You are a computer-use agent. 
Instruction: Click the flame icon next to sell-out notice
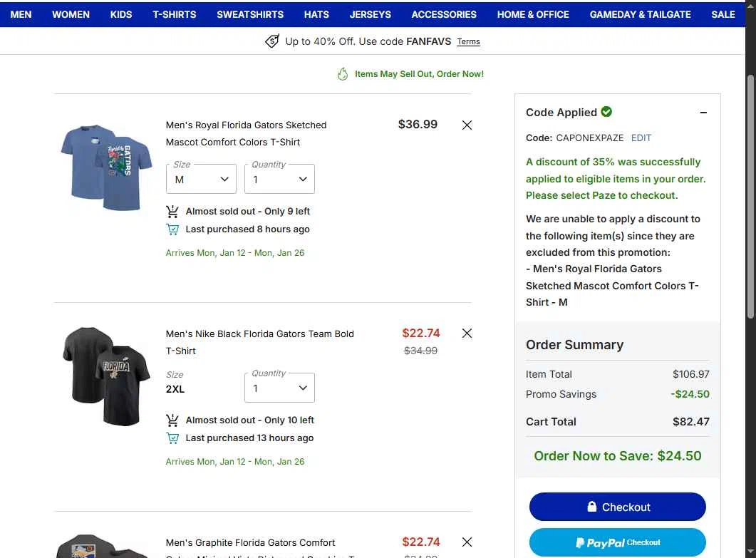point(343,74)
